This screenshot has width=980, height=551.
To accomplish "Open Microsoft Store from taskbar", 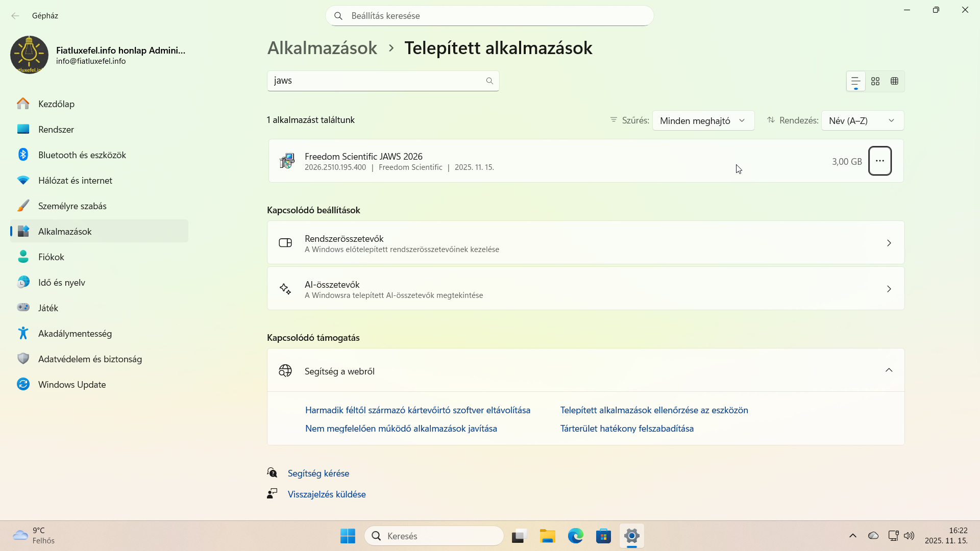I will click(603, 536).
